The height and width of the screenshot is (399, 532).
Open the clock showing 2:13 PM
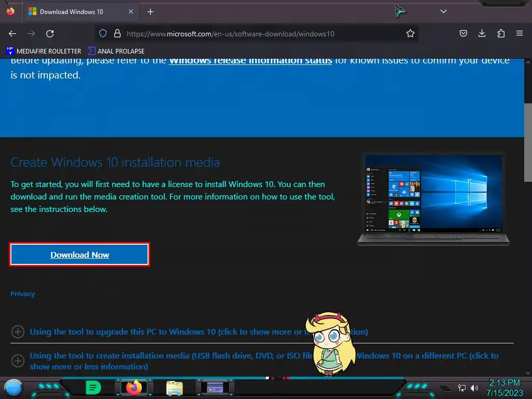tap(504, 388)
